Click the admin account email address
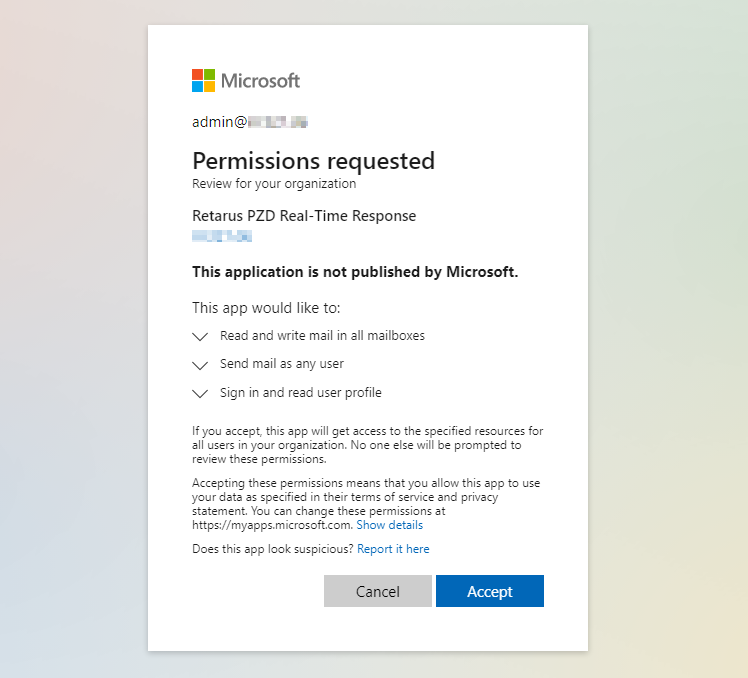 click(249, 122)
